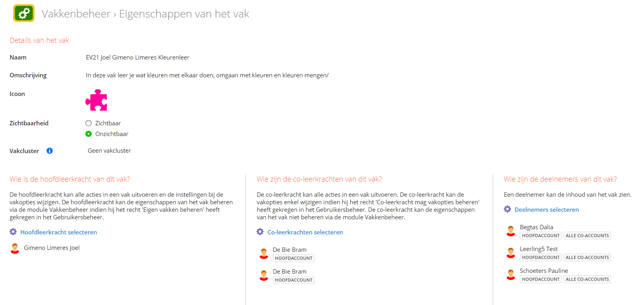Open Hoofdleerkracht selecteren link
The height and width of the screenshot is (305, 644).
59,232
